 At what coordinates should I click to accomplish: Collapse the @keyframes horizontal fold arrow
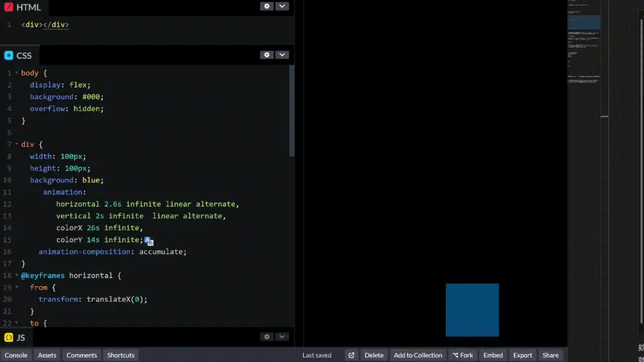pyautogui.click(x=17, y=275)
